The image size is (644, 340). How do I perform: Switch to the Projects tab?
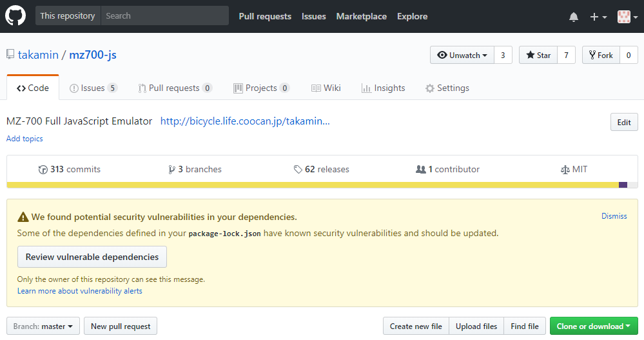tap(261, 88)
